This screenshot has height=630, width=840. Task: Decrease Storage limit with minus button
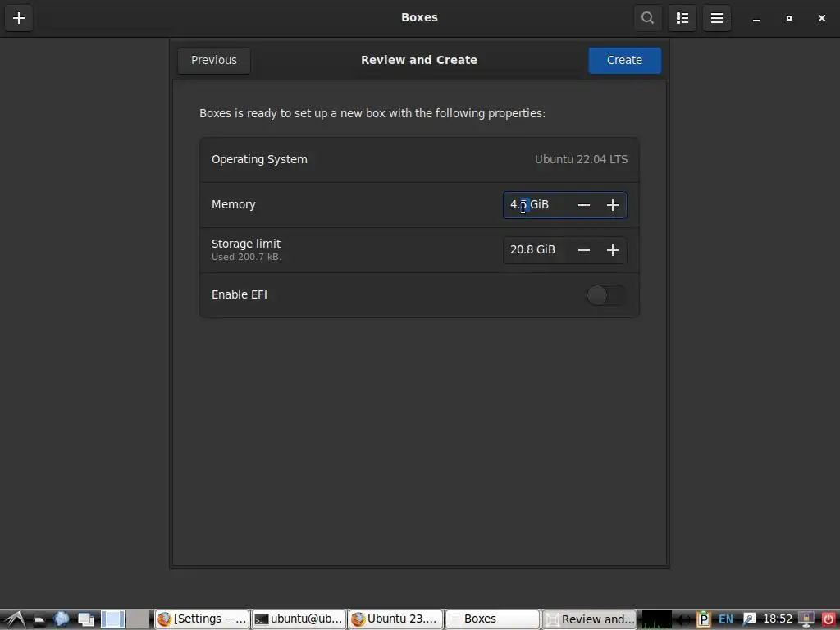tap(584, 250)
